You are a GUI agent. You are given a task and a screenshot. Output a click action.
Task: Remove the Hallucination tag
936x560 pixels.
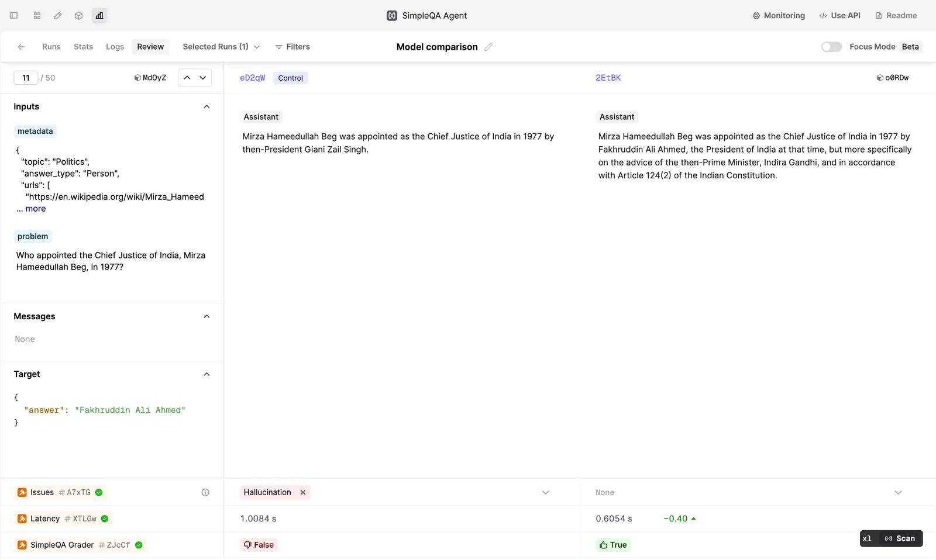(303, 493)
